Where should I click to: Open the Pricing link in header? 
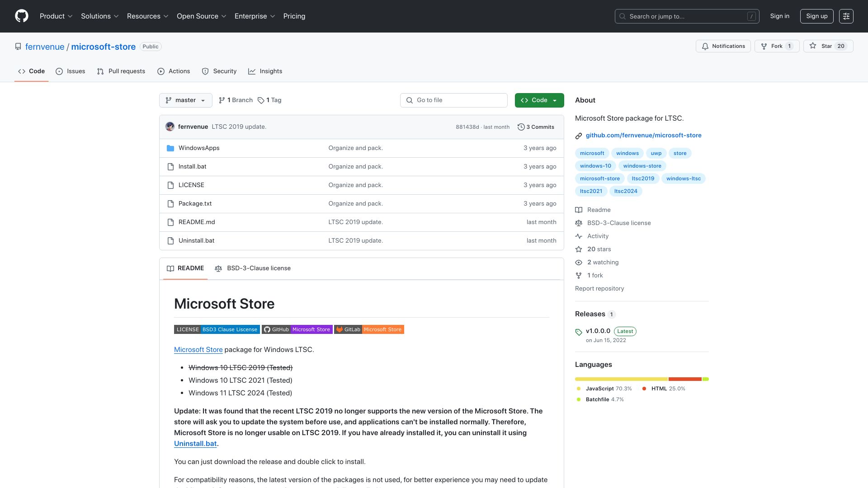click(x=294, y=16)
